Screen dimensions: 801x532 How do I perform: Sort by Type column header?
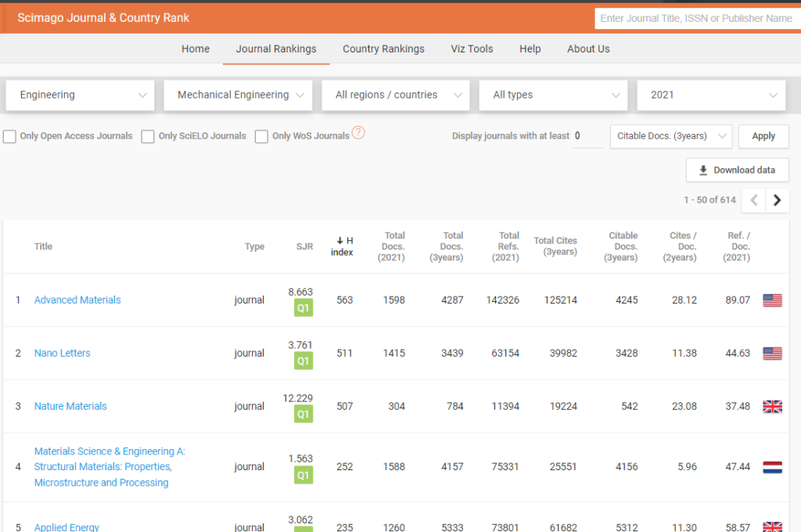[254, 247]
